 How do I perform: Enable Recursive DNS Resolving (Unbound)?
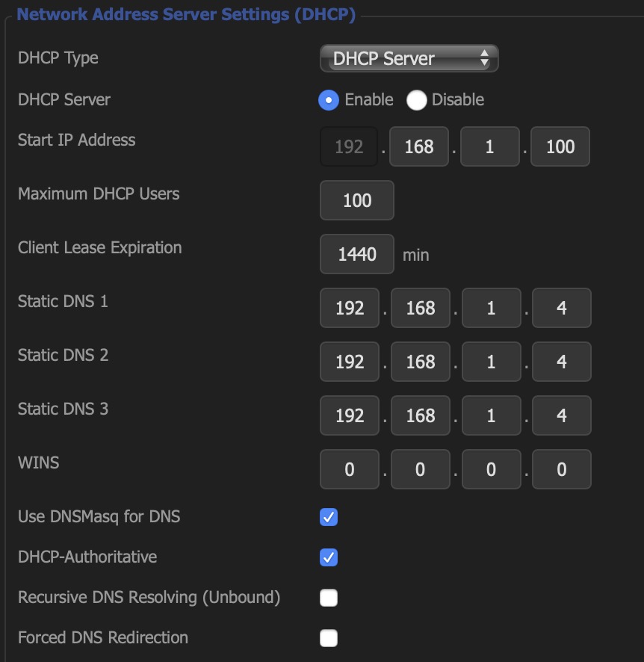tap(329, 598)
